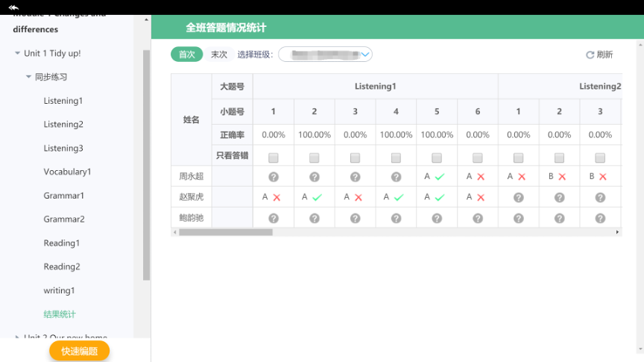The width and height of the screenshot is (644, 362).
Task: Click the sidebar vertical scrollbar thumb
Action: click(x=146, y=164)
